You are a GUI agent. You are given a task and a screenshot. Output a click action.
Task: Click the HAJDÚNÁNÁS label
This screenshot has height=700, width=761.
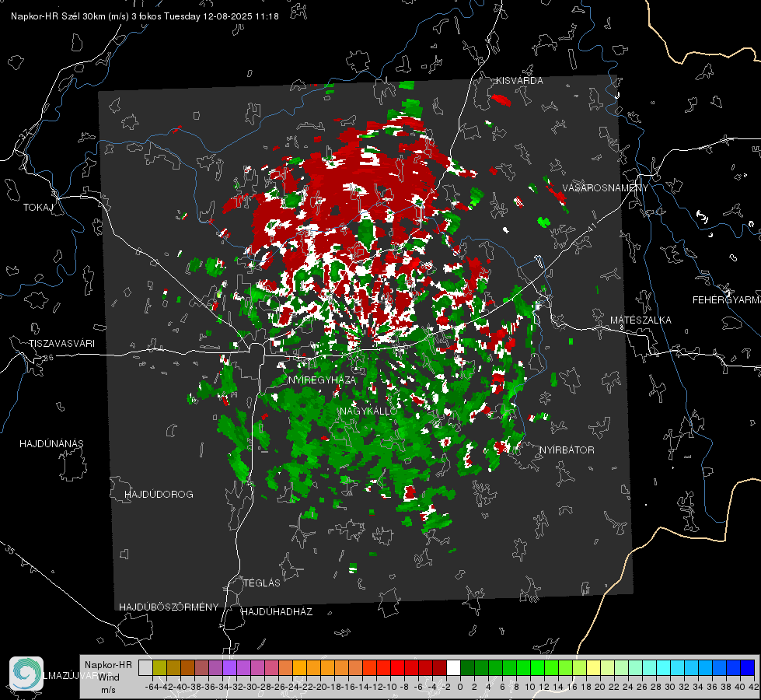click(x=51, y=444)
